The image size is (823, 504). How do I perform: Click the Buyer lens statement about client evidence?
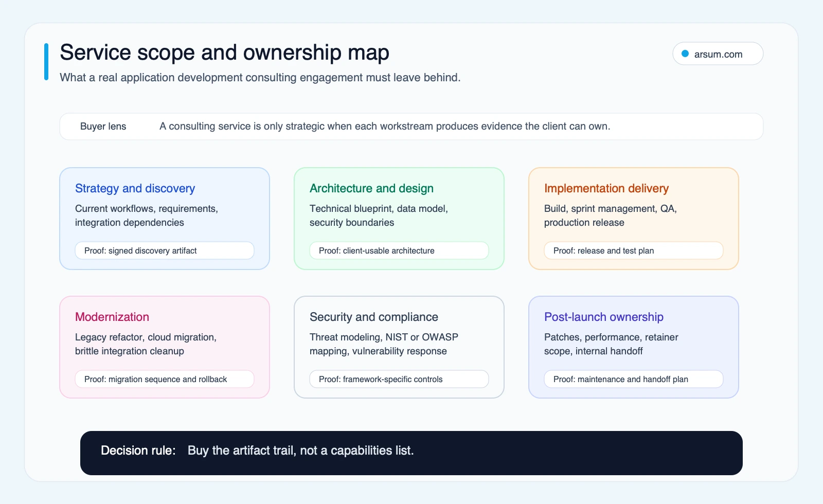click(385, 127)
